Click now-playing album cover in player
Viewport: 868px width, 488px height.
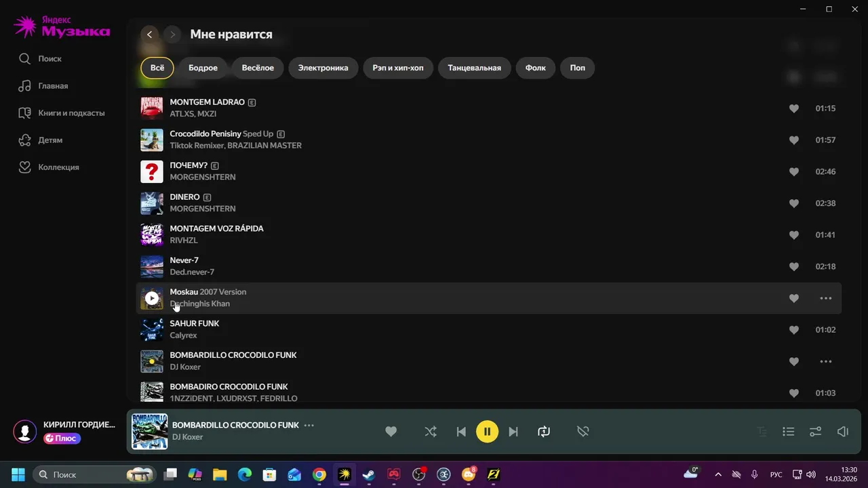click(150, 432)
